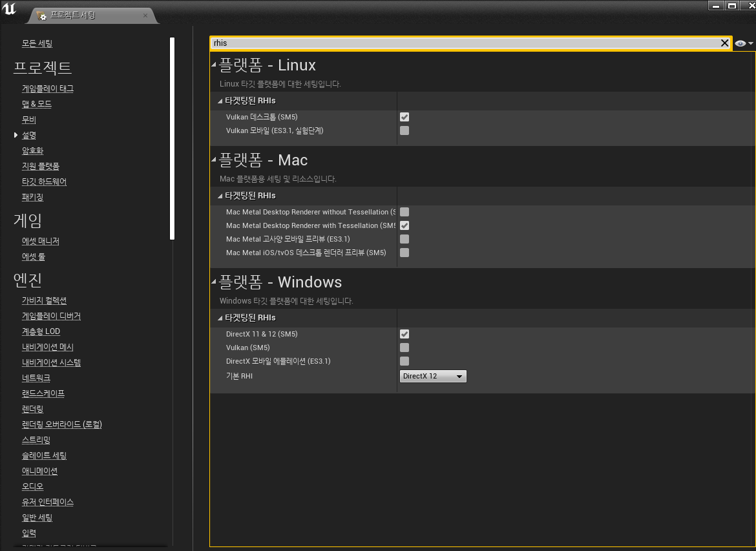Select the 프로젝트 세팅 tab
This screenshot has height=551, width=756.
92,16
